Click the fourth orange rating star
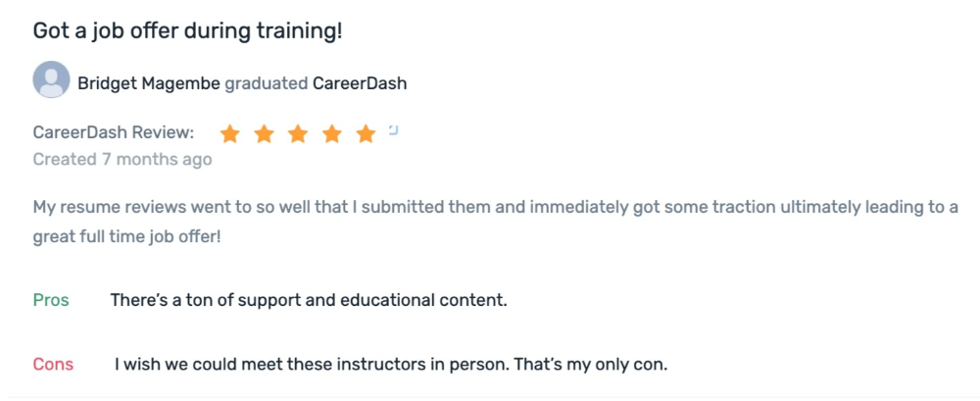The width and height of the screenshot is (980, 401). 332,133
